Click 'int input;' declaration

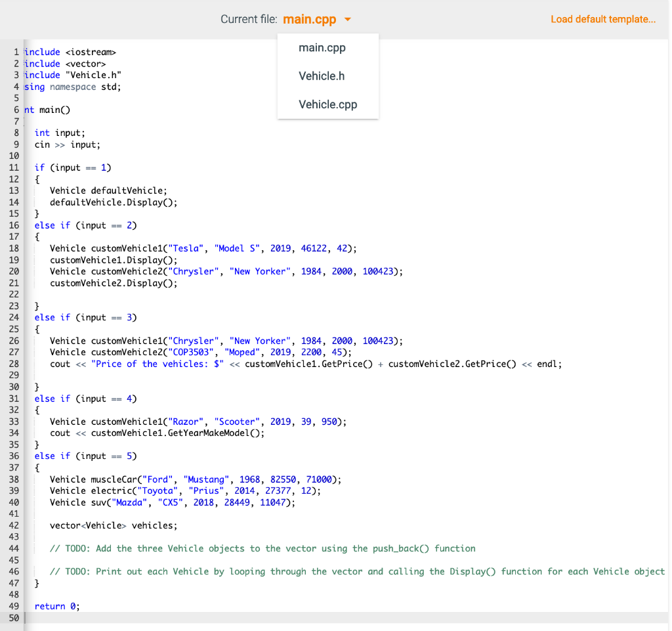(x=60, y=133)
